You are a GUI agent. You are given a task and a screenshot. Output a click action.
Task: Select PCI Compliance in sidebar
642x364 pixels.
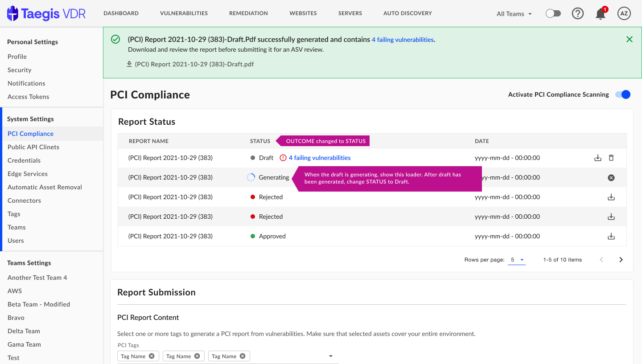pyautogui.click(x=30, y=134)
